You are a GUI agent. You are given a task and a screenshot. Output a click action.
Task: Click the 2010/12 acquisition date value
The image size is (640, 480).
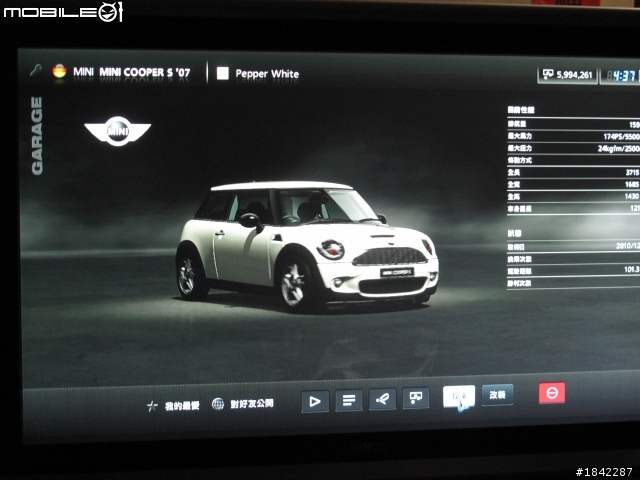[628, 246]
